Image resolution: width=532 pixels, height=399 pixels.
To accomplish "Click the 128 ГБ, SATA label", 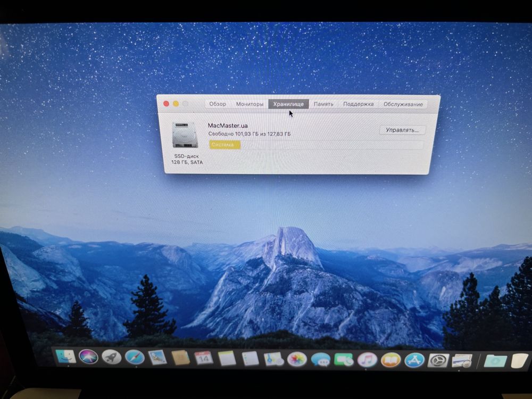I will click(x=187, y=162).
